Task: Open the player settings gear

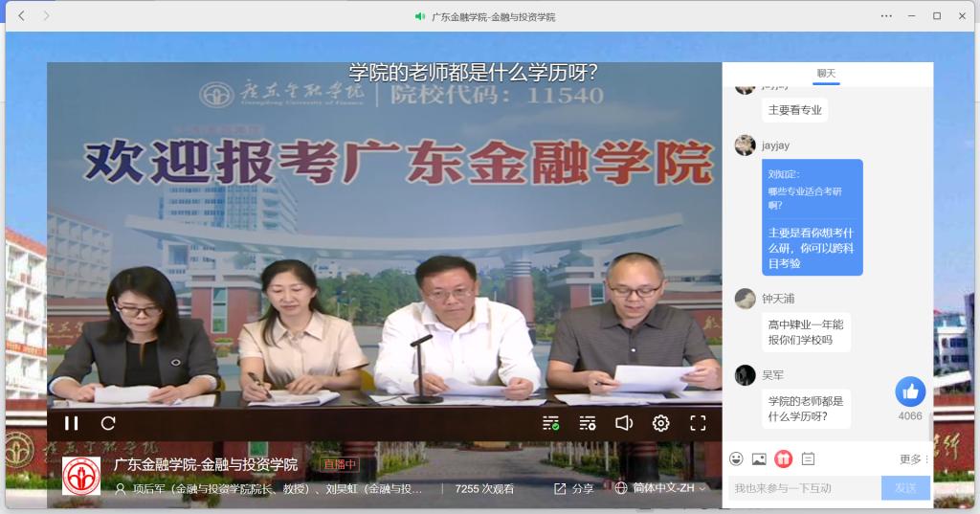Action: pyautogui.click(x=660, y=423)
